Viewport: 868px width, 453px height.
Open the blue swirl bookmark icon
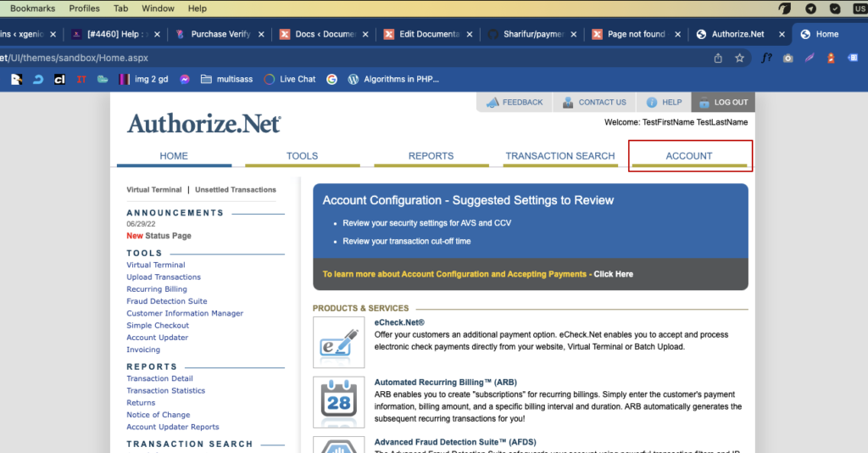coord(38,79)
